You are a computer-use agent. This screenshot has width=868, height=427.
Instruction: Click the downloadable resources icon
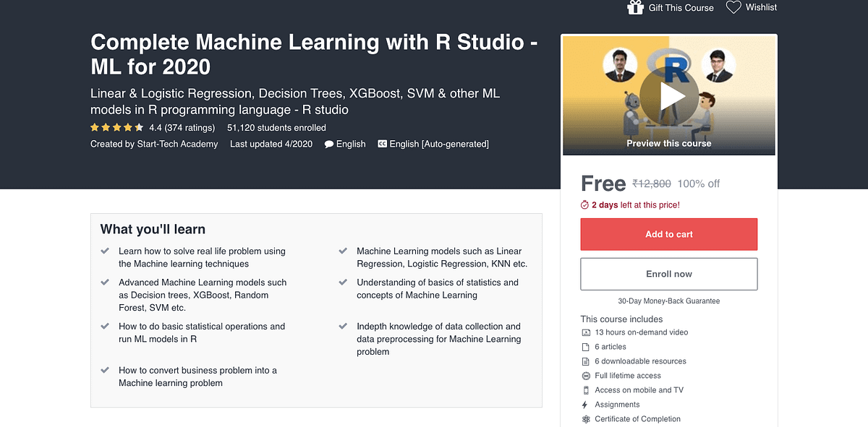(x=585, y=361)
